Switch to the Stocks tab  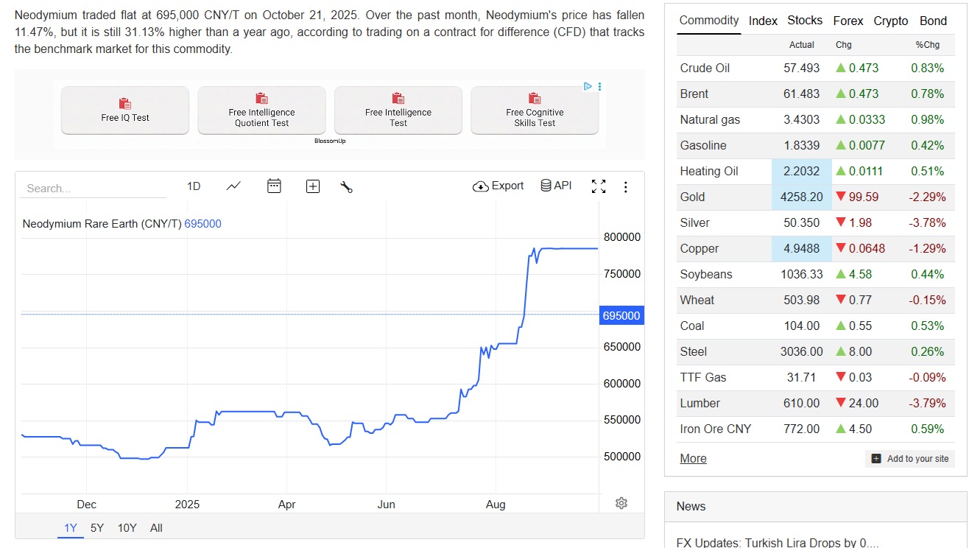pyautogui.click(x=805, y=21)
